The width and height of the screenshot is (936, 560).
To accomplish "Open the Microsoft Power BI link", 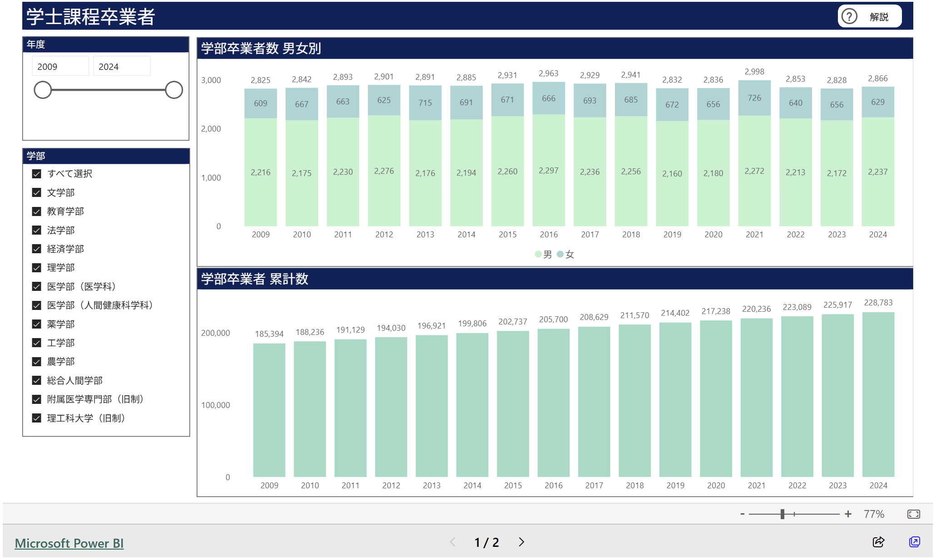I will click(x=69, y=543).
